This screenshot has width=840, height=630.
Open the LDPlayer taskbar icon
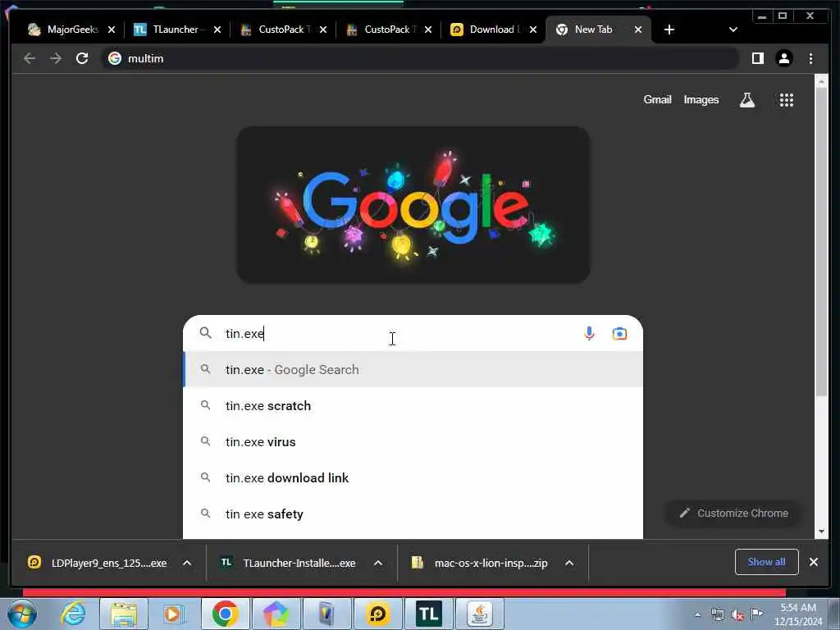pos(377,614)
